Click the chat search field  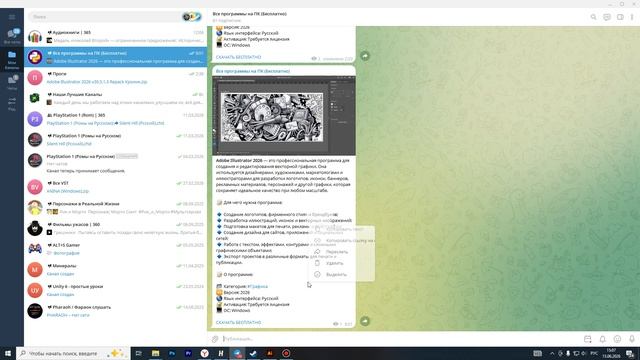point(104,17)
